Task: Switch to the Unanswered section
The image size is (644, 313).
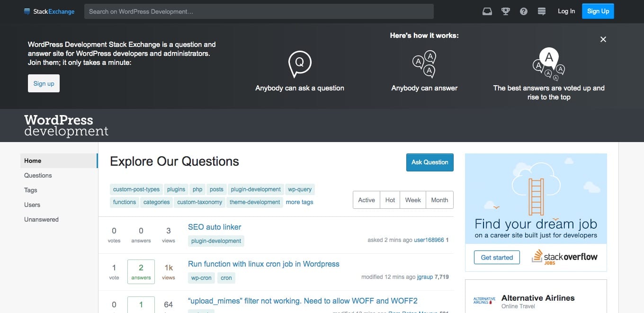Action: coord(41,219)
